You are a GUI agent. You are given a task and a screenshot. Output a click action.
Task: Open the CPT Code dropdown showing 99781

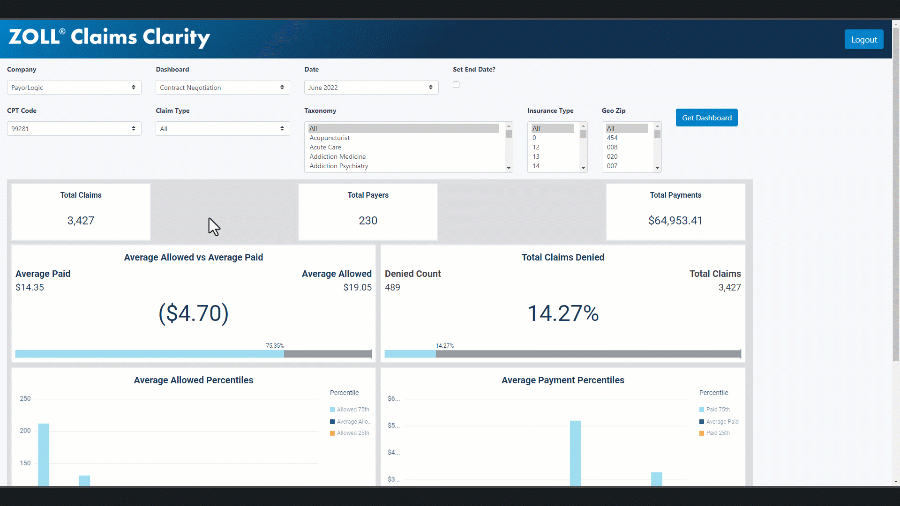coord(74,129)
